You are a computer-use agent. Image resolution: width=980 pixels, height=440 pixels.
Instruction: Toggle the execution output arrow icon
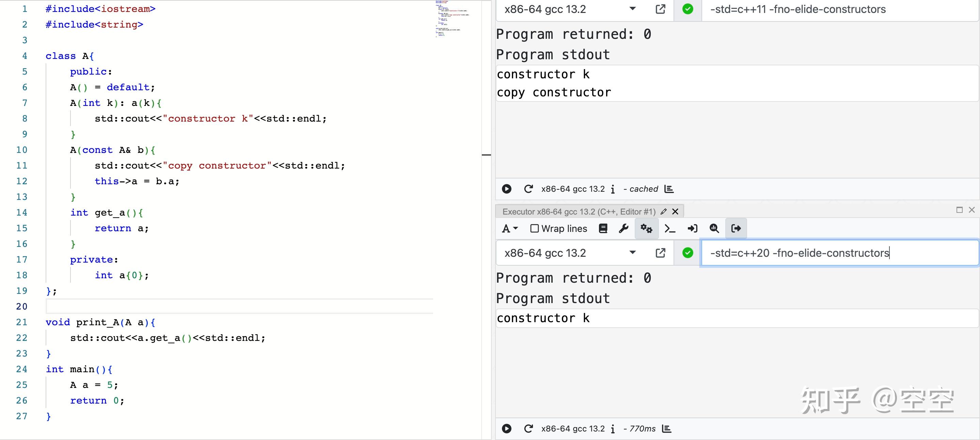736,229
